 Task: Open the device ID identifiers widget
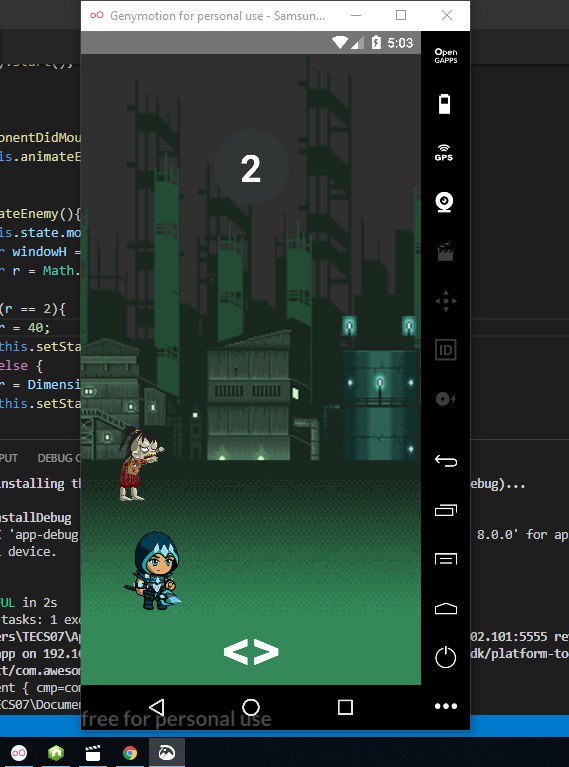pyautogui.click(x=445, y=350)
